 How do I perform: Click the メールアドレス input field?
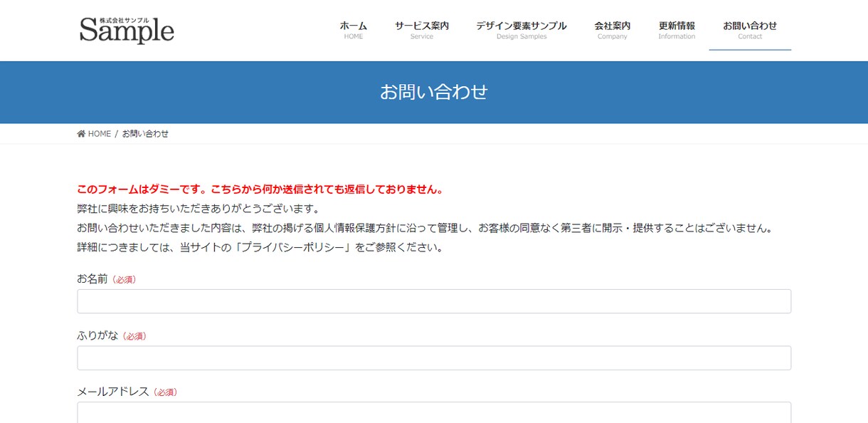click(434, 412)
